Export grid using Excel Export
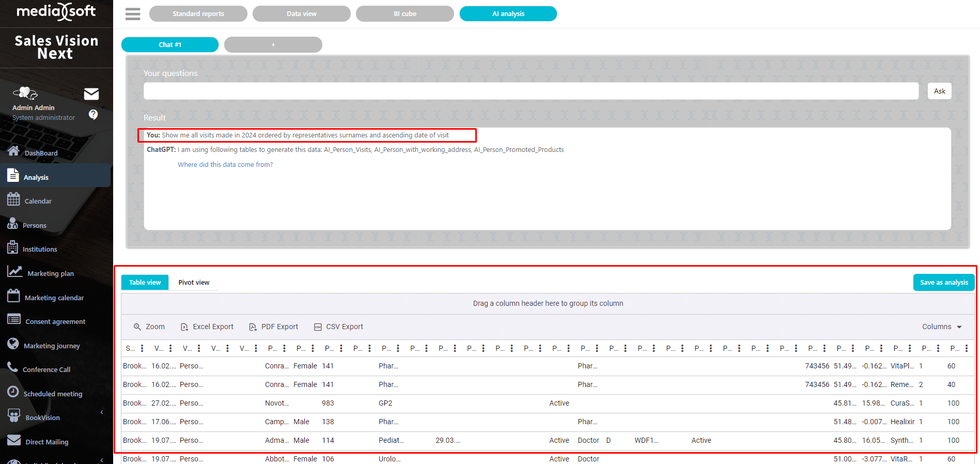Viewport: 980px width, 464px height. point(207,327)
